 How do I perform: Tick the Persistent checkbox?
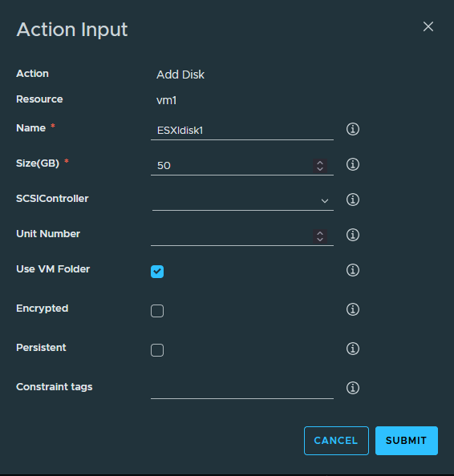(x=157, y=350)
